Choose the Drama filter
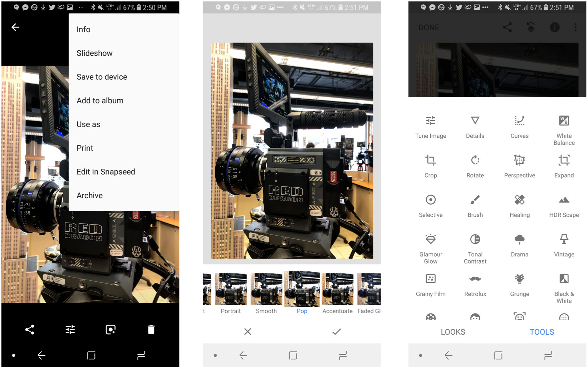 [x=519, y=246]
